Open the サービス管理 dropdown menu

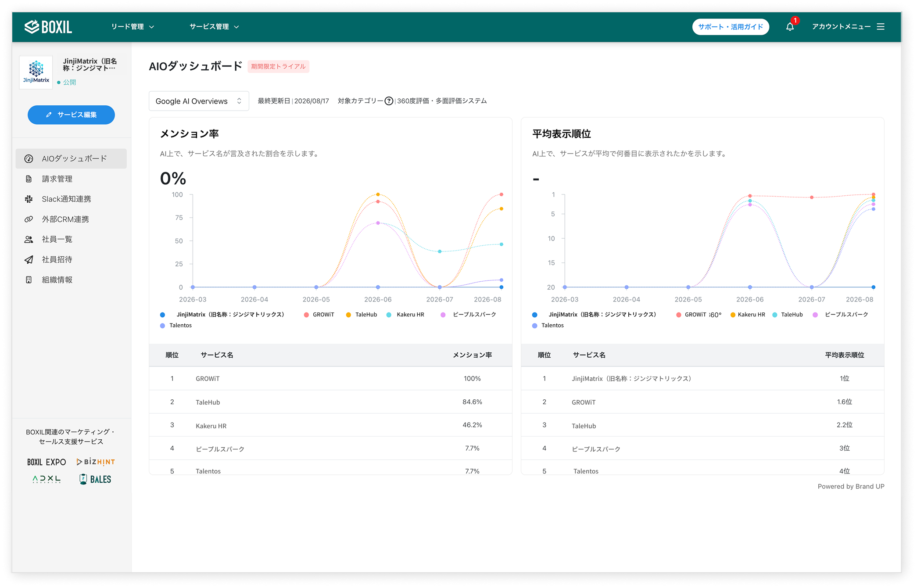point(214,27)
